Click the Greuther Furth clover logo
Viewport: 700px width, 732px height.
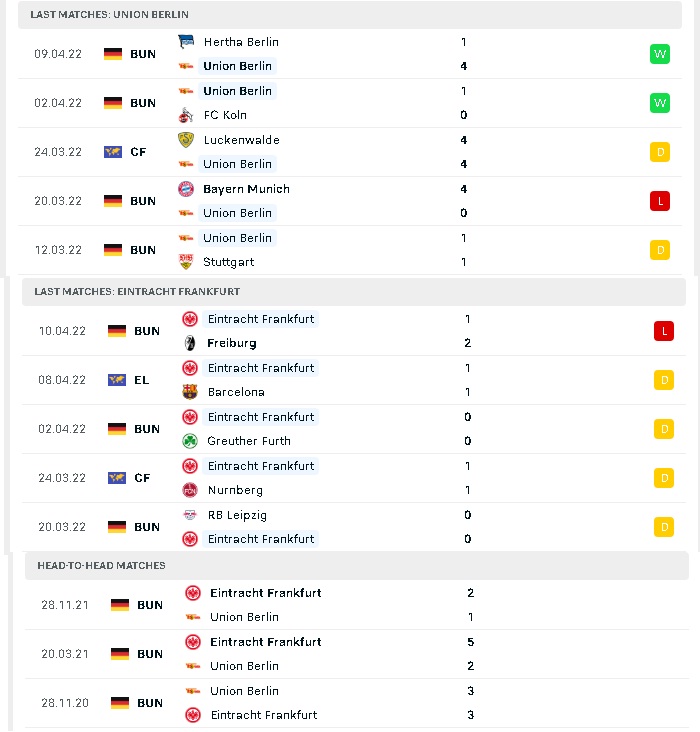coord(190,441)
